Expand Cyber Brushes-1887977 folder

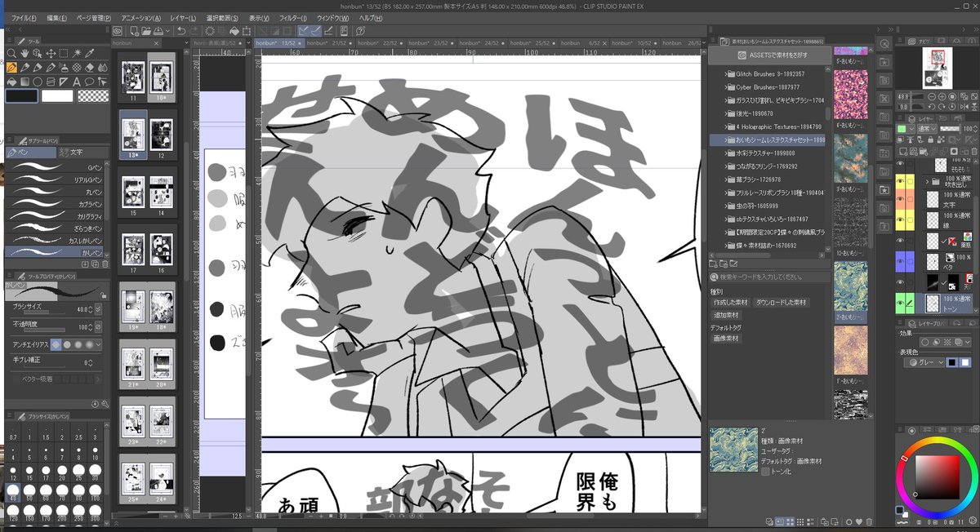(728, 86)
